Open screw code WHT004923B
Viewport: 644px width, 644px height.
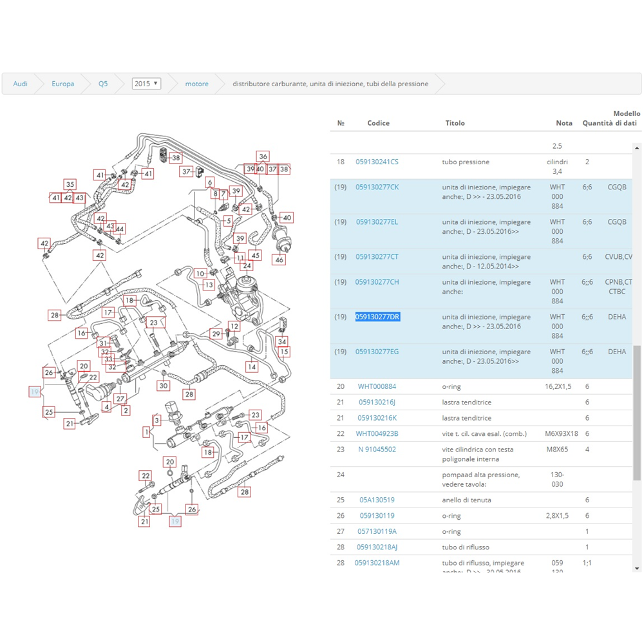(x=377, y=433)
